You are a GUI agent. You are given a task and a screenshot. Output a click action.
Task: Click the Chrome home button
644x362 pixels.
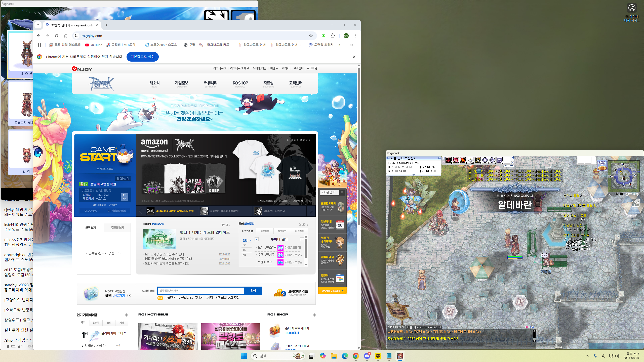[66, 36]
